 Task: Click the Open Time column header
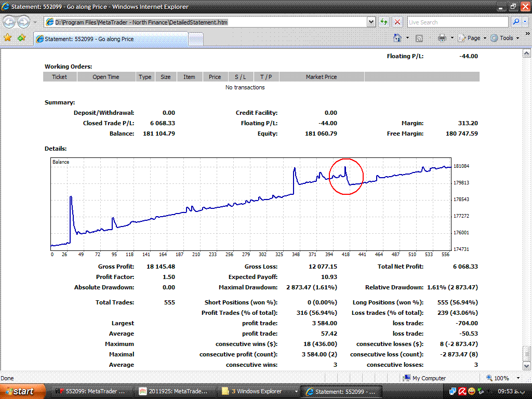coord(106,77)
